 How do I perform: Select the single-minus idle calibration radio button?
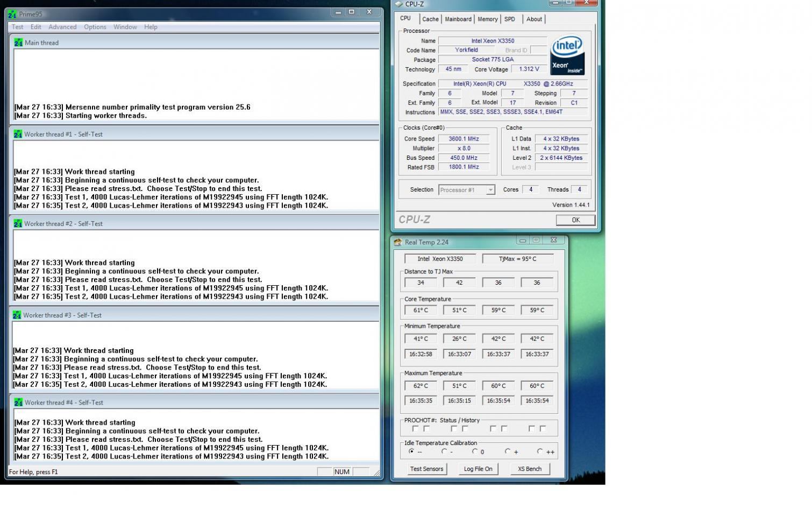tap(444, 451)
